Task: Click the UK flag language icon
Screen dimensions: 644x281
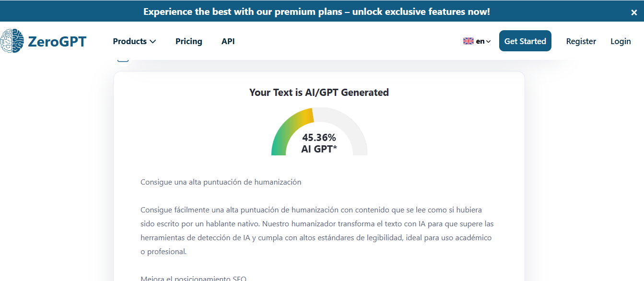Action: point(468,41)
